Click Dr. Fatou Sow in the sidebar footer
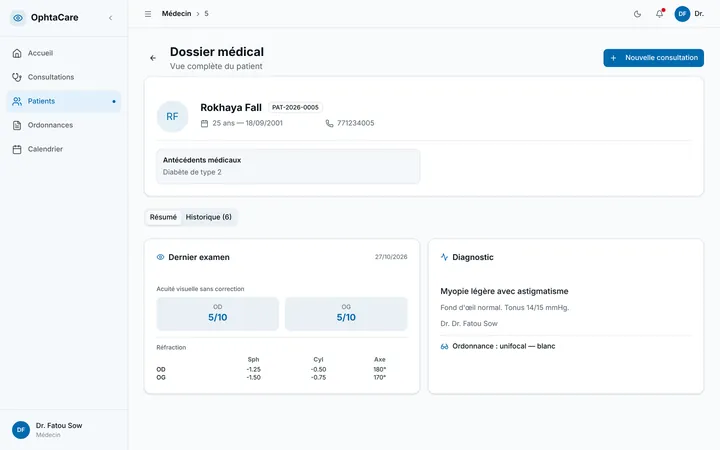This screenshot has height=450, width=720. 59,426
